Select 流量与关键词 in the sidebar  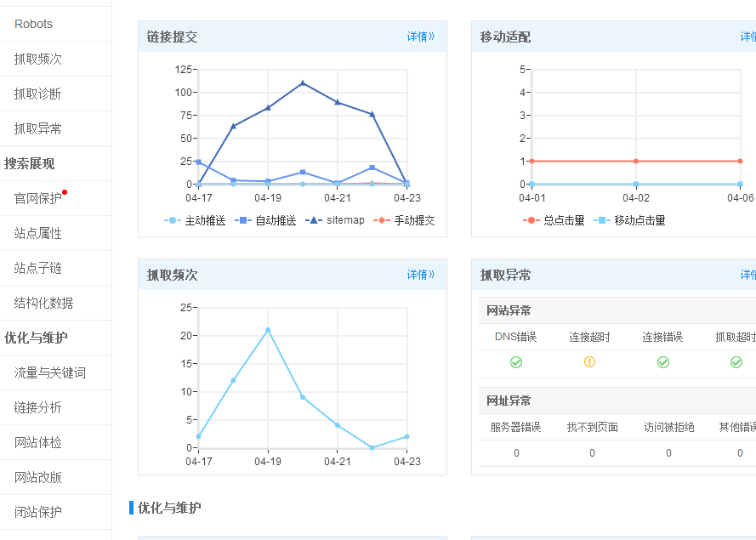[x=49, y=372]
